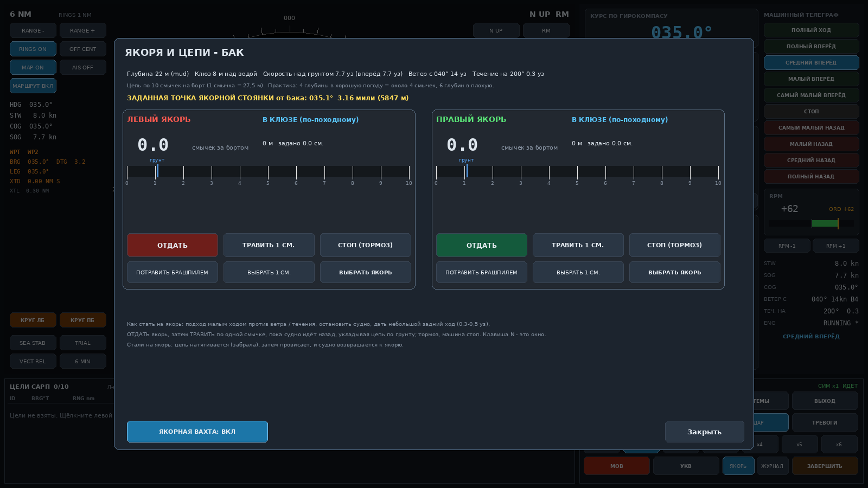868x488 pixels.
Task: Close the anchor dialog with Закрыть
Action: pyautogui.click(x=705, y=432)
